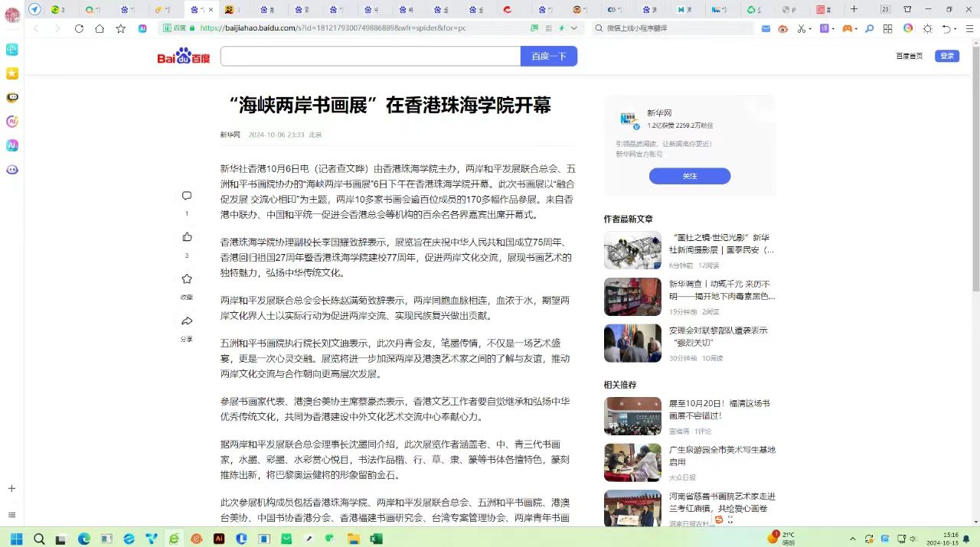This screenshot has height=547, width=980.
Task: Open article 安理会对联黎部队遭袭表示“强烈关切”
Action: (718, 336)
